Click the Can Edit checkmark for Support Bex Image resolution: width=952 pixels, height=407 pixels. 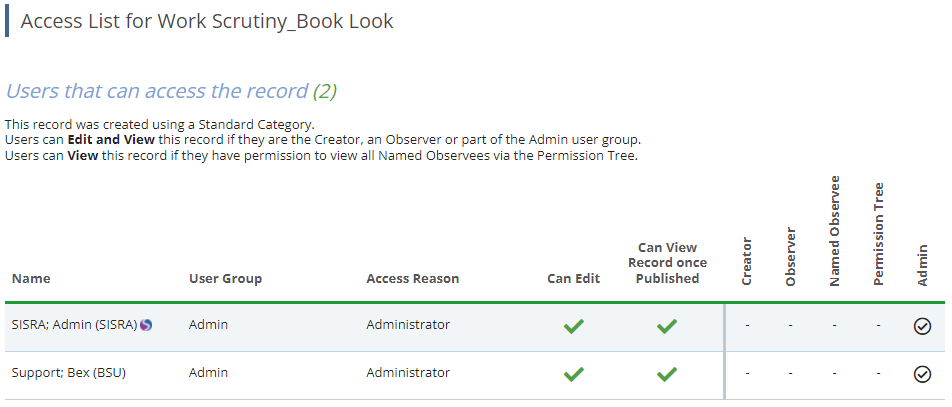[x=574, y=374]
